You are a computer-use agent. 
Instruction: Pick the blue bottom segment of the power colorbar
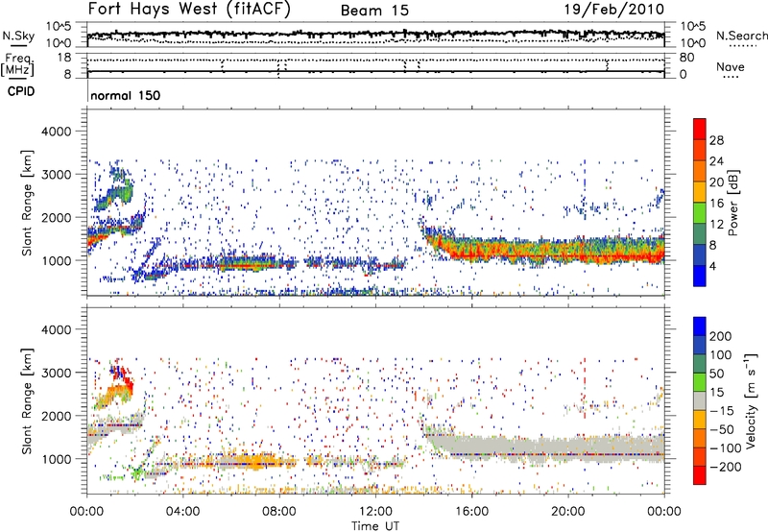700,277
